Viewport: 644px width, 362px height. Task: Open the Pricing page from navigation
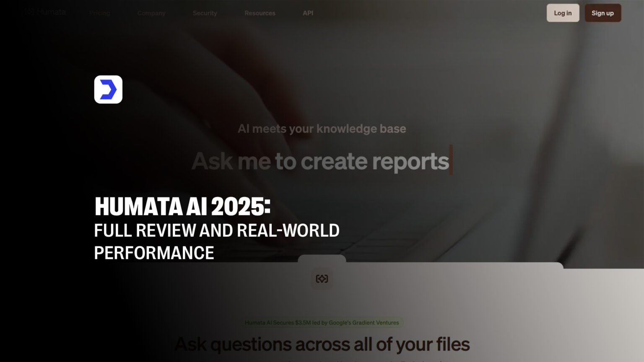(99, 13)
